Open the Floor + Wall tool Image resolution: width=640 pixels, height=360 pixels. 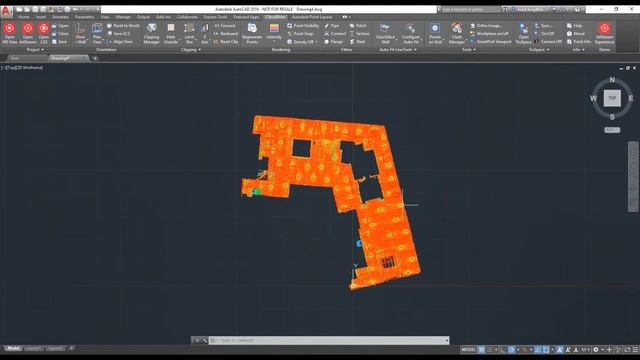click(81, 33)
